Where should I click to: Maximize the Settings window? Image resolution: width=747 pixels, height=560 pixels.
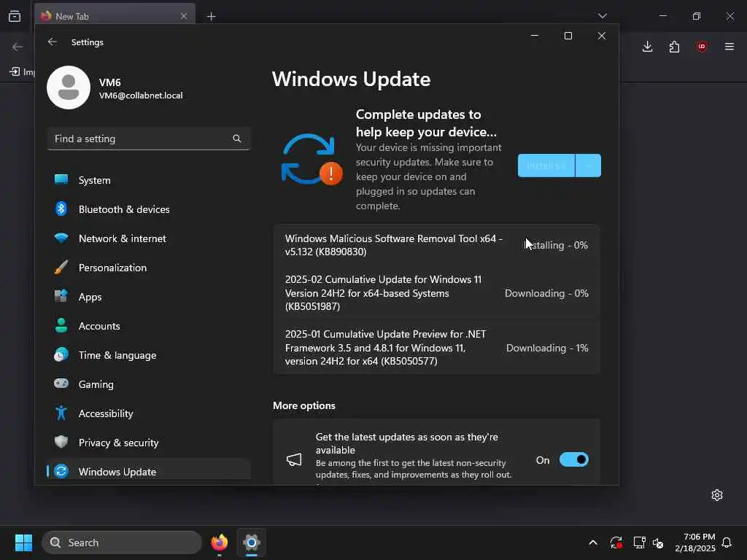[x=568, y=36]
